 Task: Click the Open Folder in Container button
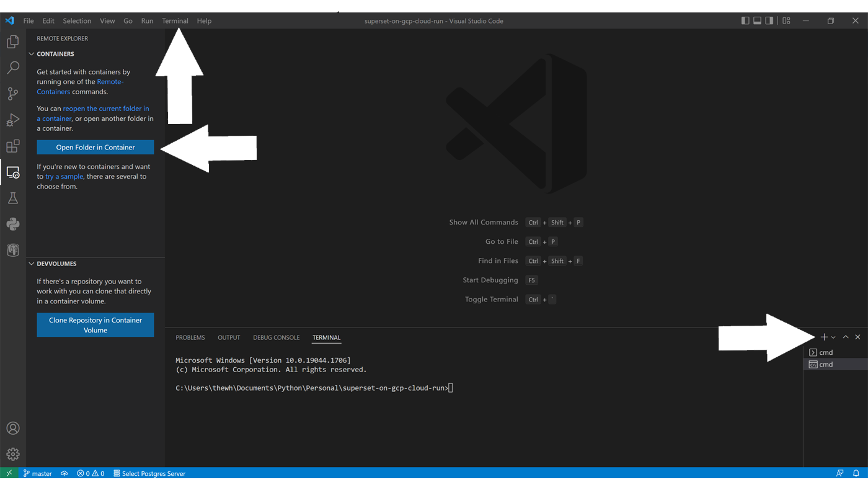click(x=95, y=147)
